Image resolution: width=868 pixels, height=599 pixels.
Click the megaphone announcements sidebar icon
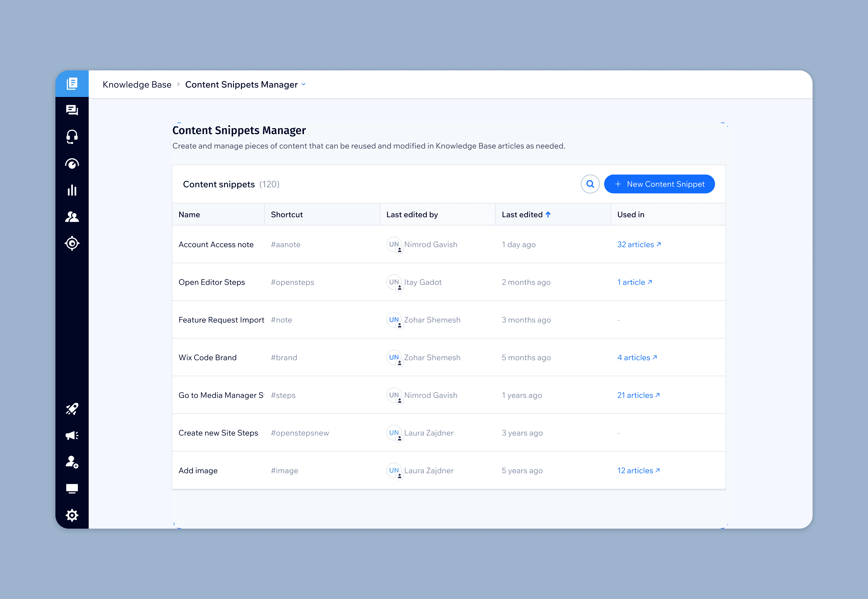72,435
